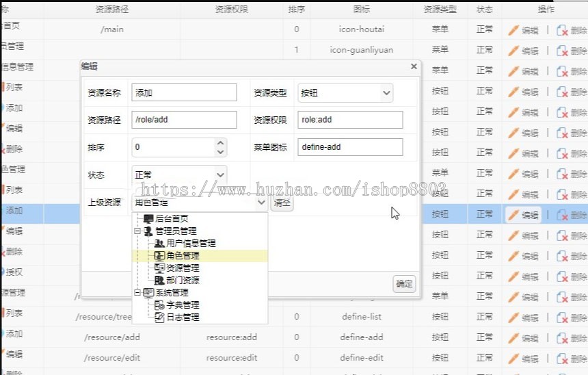Screen dimensions: 588x375
Task: Click the icon-guanliyuan cell
Action: [x=362, y=50]
